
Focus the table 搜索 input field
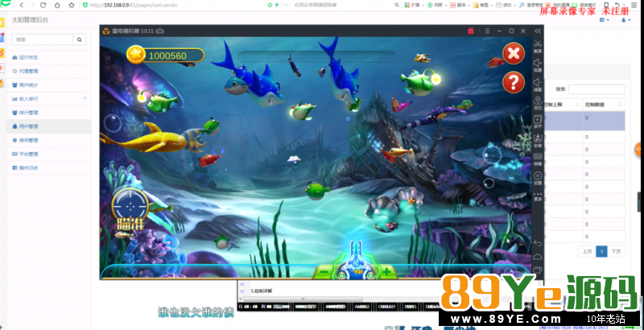[x=597, y=89]
